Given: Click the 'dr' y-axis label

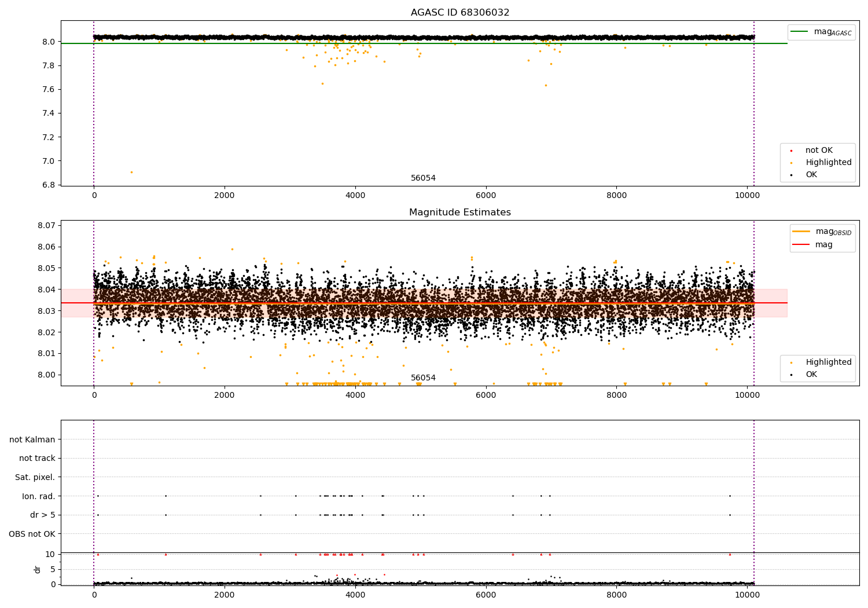Looking at the screenshot, I should click(38, 569).
